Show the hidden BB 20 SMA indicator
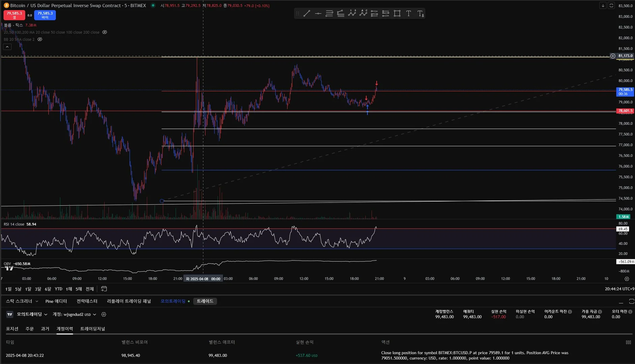 [40, 39]
